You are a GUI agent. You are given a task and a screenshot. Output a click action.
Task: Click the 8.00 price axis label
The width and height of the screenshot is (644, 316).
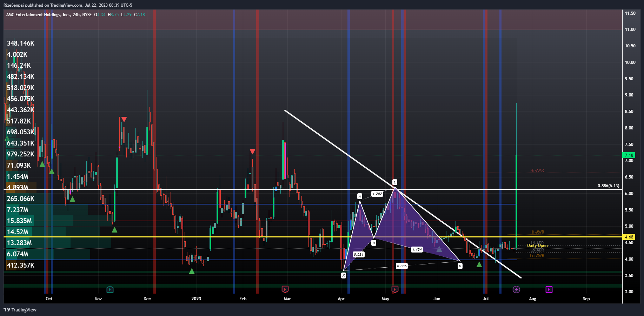(x=629, y=128)
